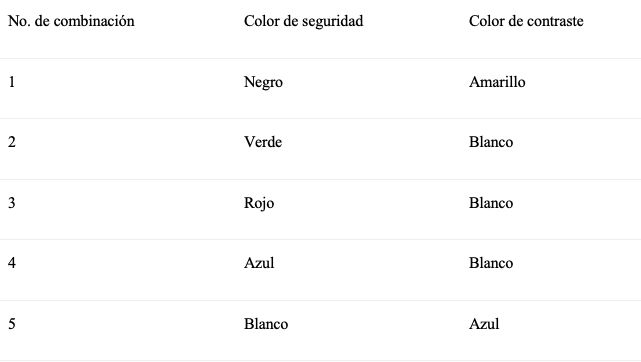
Task: Click the 'Color de contraste' column header
Action: click(x=526, y=21)
